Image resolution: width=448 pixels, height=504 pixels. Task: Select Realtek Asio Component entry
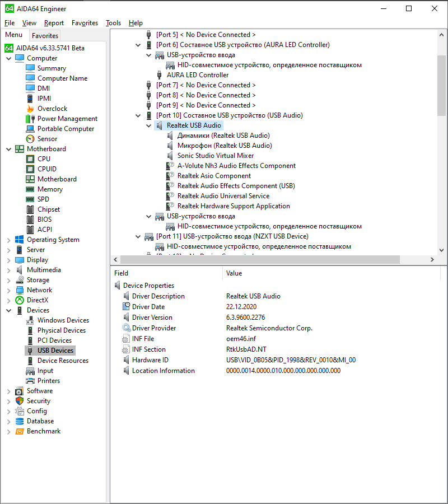coord(214,176)
